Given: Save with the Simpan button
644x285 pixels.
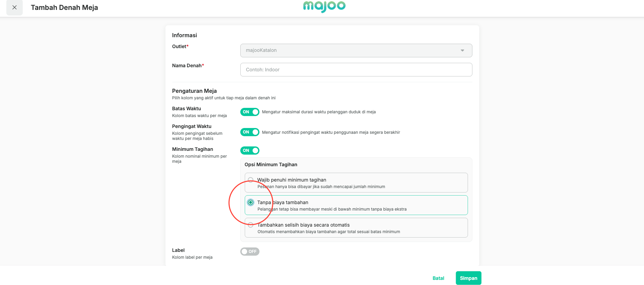Looking at the screenshot, I should [x=468, y=278].
